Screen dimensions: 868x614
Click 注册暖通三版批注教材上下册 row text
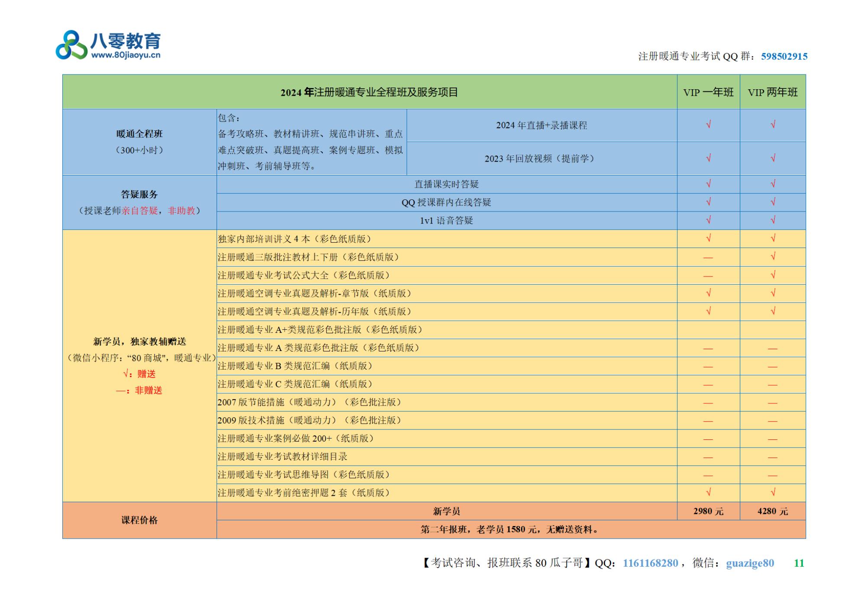308,257
